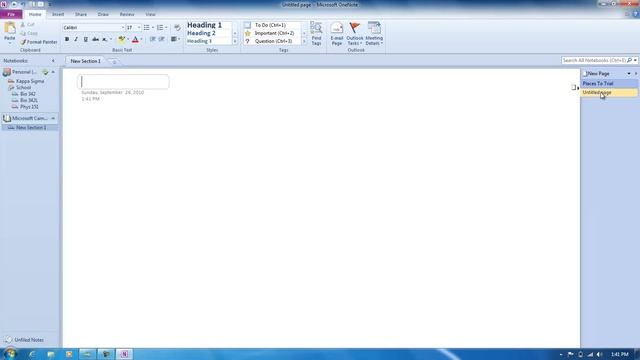Open the Kappa Sigma section

point(29,81)
